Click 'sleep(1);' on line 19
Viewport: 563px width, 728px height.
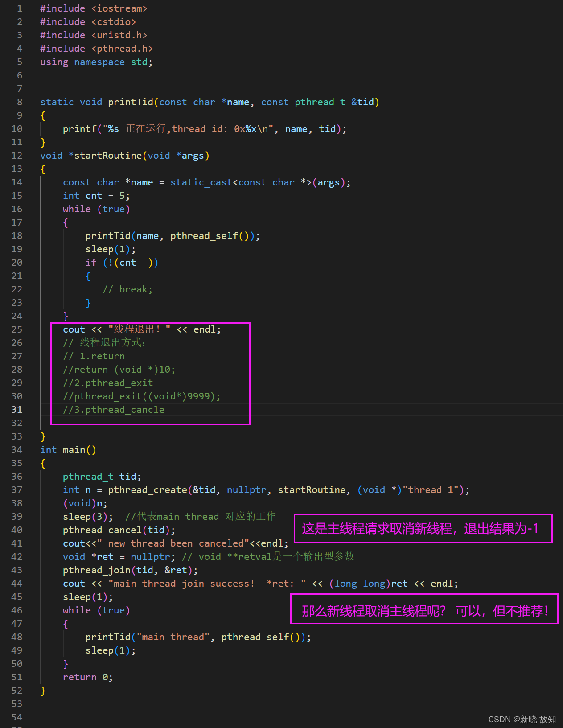coord(111,249)
